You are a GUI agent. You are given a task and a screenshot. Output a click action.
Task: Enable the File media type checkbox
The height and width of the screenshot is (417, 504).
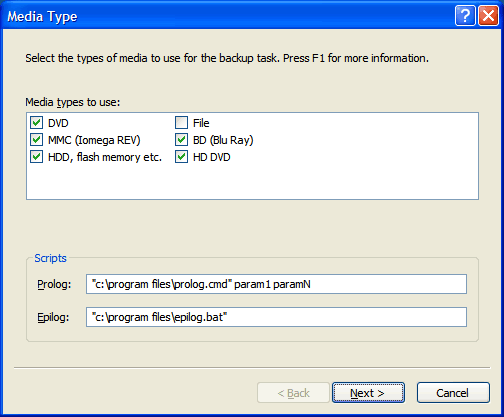181,123
